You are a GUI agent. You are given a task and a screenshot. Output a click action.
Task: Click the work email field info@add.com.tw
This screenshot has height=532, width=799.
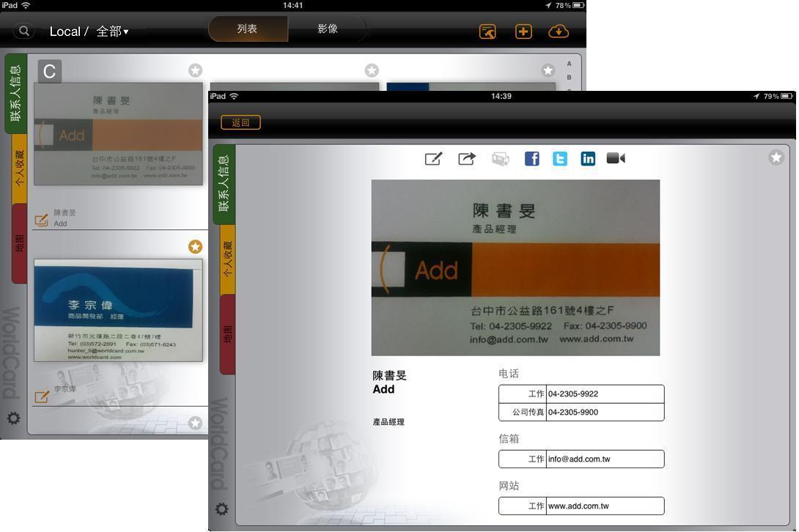click(x=604, y=459)
